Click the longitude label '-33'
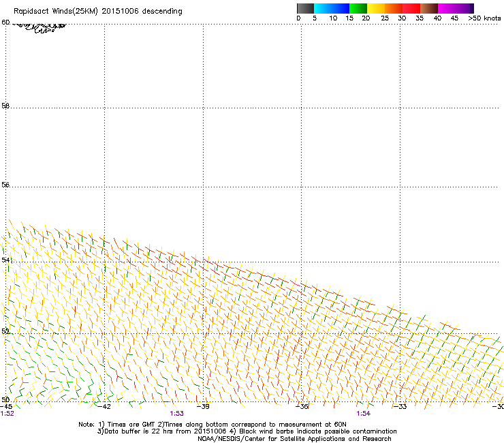This screenshot has width=504, height=443. 400,406
